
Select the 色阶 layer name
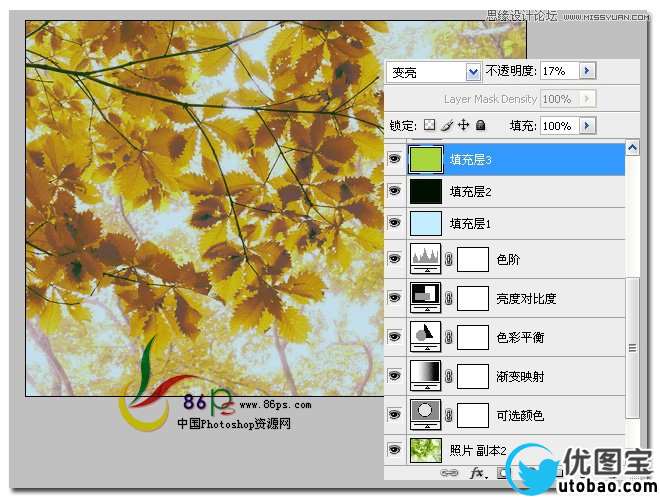point(508,259)
